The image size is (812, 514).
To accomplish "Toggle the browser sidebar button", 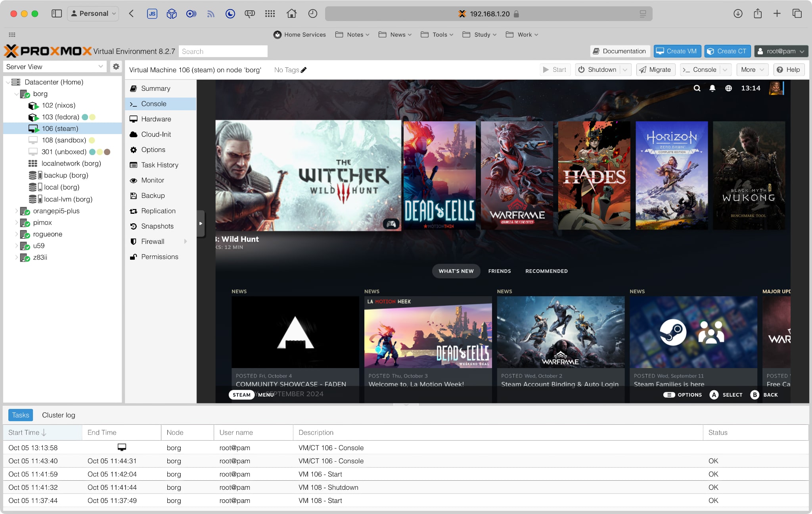I will coord(57,13).
